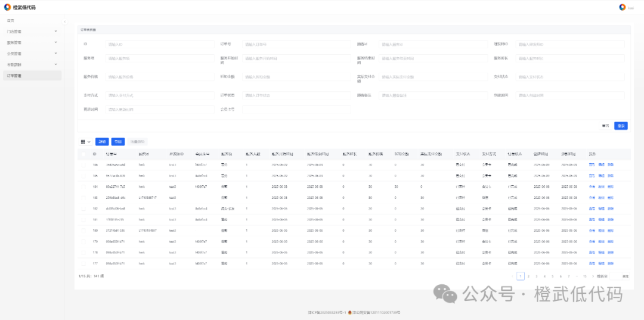This screenshot has height=320, width=644.
Task: Check the checkbox for row ID 183
Action: 84,197
